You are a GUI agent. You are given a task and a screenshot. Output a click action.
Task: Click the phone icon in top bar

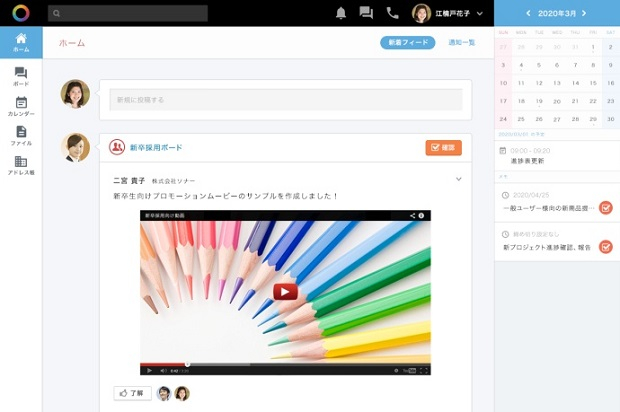tap(392, 13)
